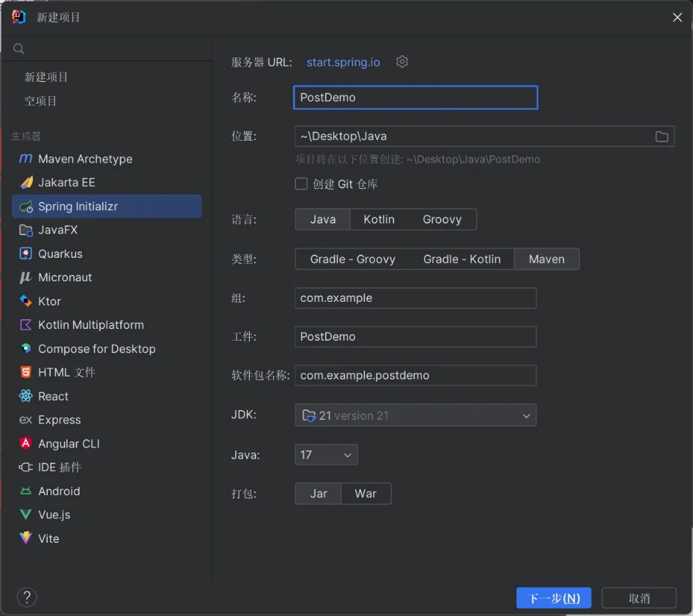Choose the Quarkus generator
The height and width of the screenshot is (616, 693).
[60, 253]
